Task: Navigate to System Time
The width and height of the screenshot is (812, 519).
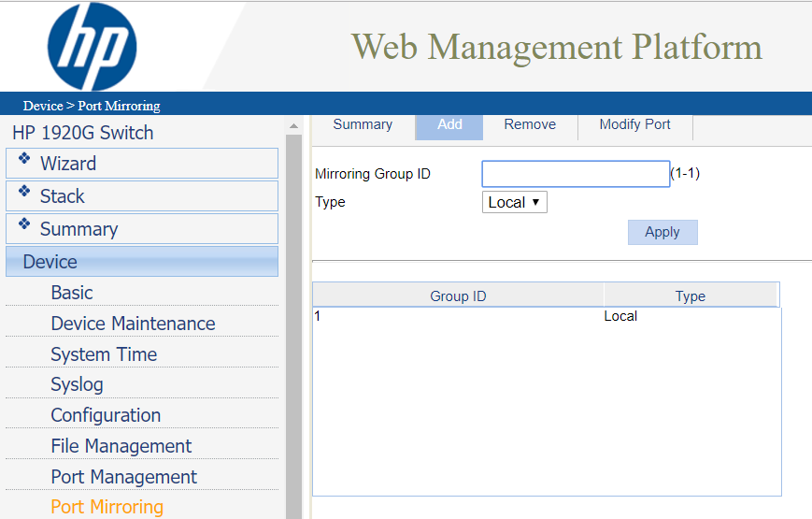Action: pyautogui.click(x=104, y=354)
